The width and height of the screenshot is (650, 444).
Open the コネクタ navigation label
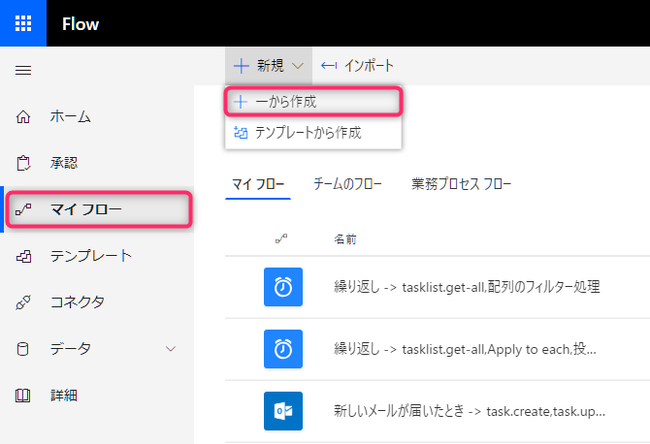coord(78,302)
